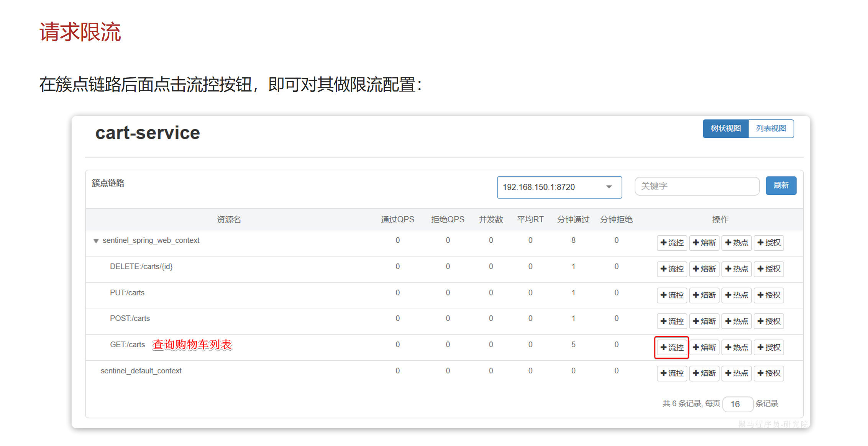The image size is (868, 446).
Task: Switch to 树状视图 tree view
Action: [725, 129]
